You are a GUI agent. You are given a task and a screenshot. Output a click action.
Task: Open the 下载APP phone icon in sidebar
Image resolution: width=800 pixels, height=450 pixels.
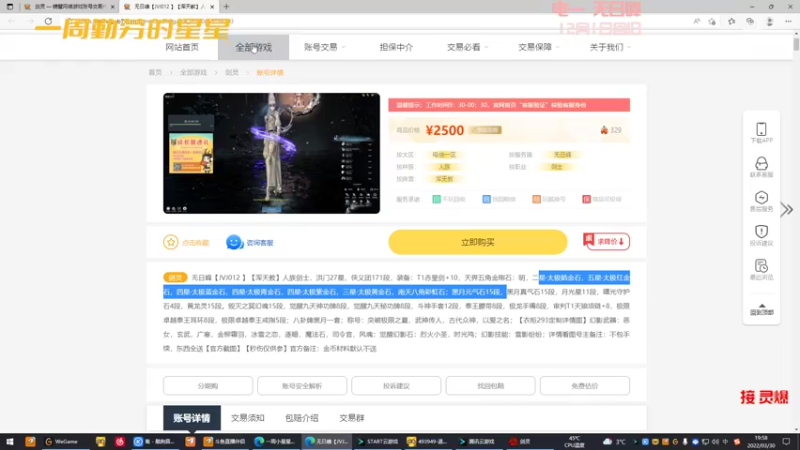(761, 129)
